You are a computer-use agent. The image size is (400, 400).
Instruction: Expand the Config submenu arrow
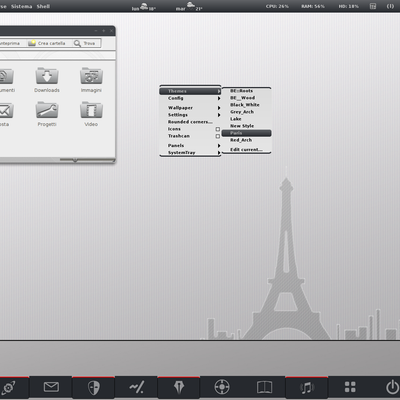219,98
